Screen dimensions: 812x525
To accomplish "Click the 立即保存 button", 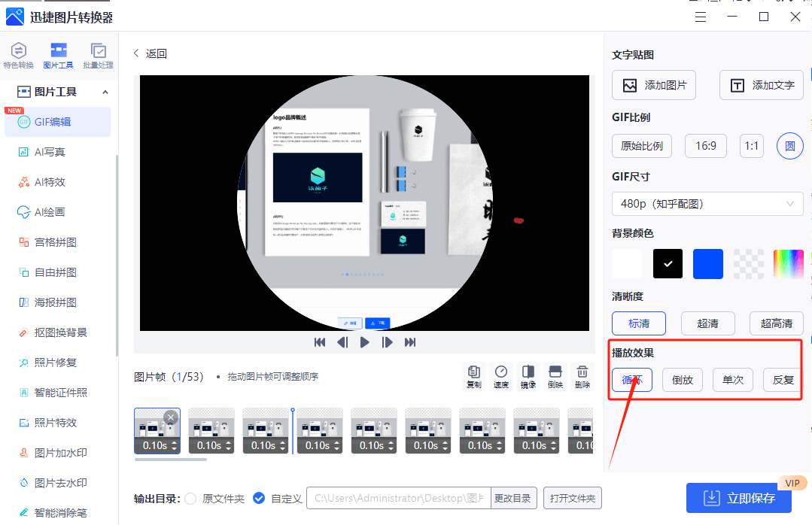I will [x=738, y=498].
